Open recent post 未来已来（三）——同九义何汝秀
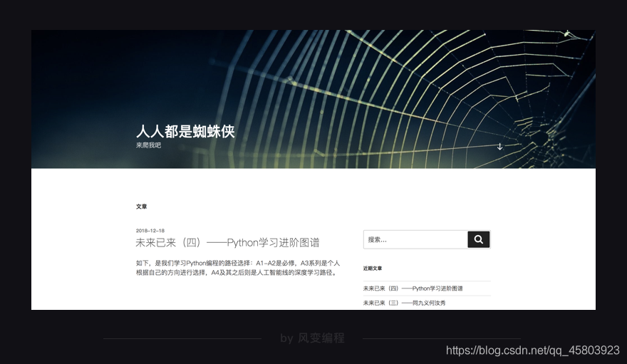Viewport: 627px width, 364px height. pyautogui.click(x=404, y=303)
